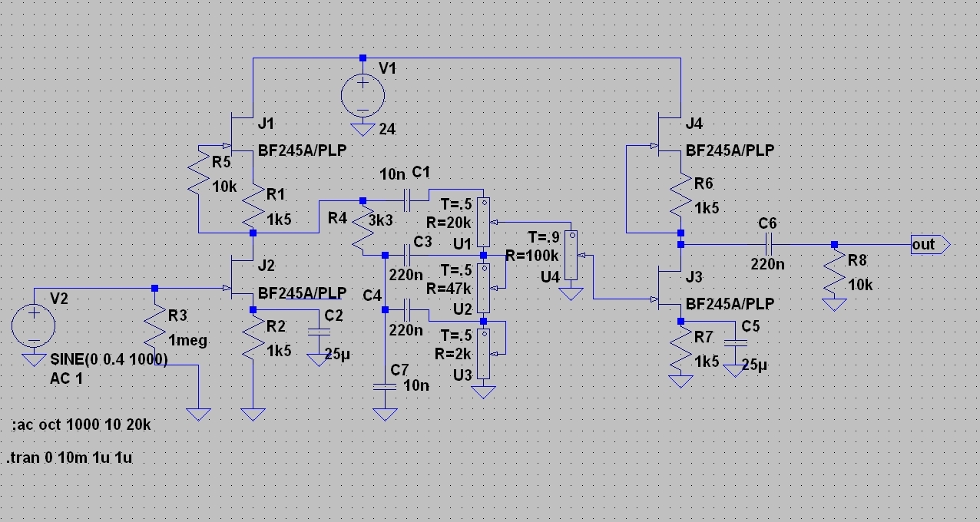Viewport: 980px width, 522px height.
Task: Click ground symbol under resistor R8
Action: (833, 304)
